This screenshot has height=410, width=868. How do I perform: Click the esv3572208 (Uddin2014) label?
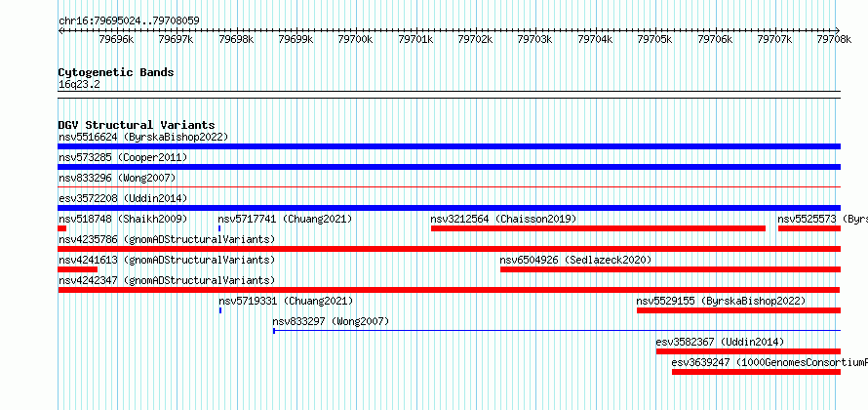123,198
